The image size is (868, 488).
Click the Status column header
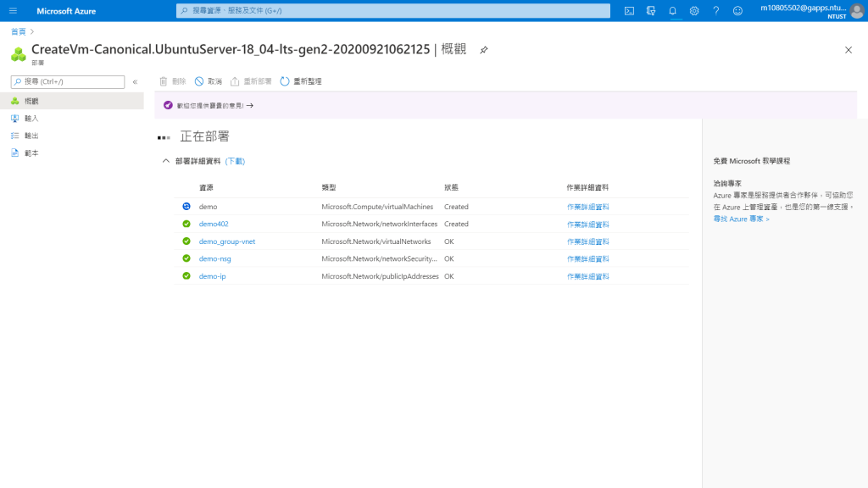tap(451, 187)
